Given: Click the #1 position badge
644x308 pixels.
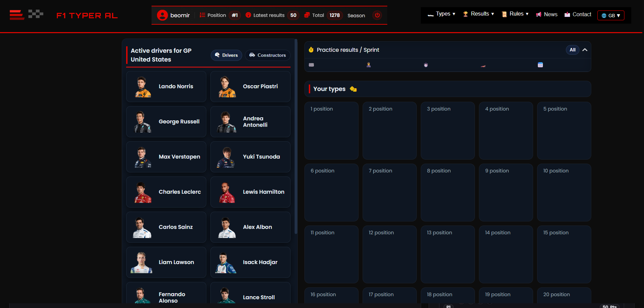Looking at the screenshot, I should point(235,15).
